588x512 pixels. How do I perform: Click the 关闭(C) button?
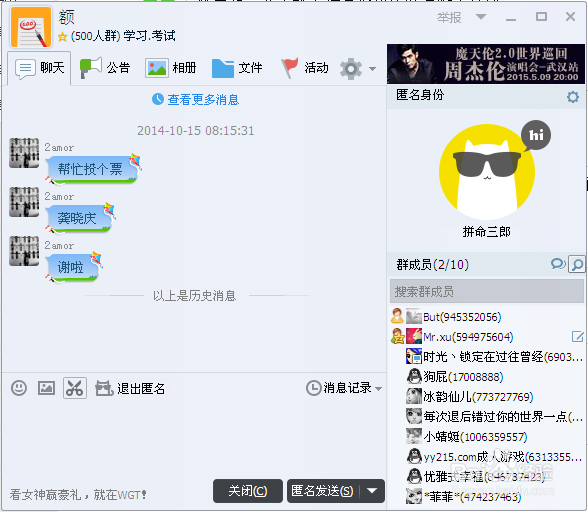pyautogui.click(x=248, y=491)
